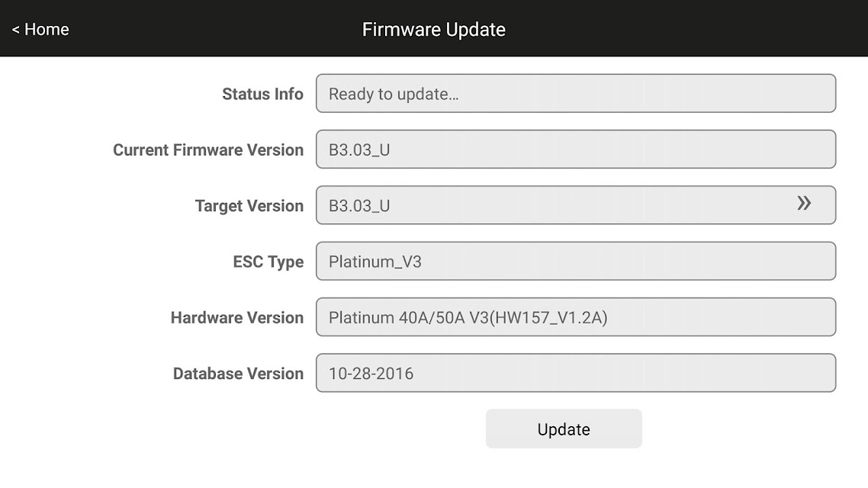The width and height of the screenshot is (868, 488).
Task: Go back using the Home link
Action: click(x=40, y=29)
